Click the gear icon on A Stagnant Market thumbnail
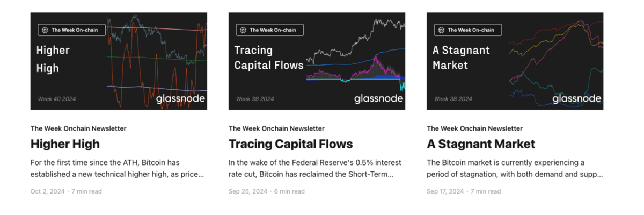The width and height of the screenshot is (644, 215). [x=441, y=30]
